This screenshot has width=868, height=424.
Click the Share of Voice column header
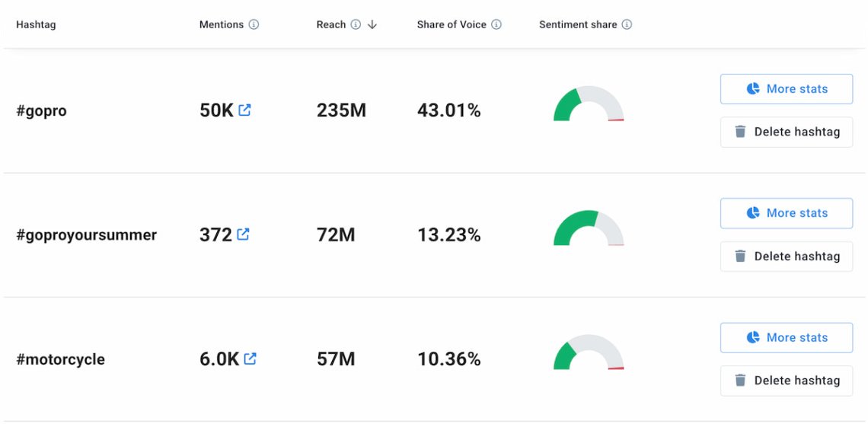click(452, 25)
